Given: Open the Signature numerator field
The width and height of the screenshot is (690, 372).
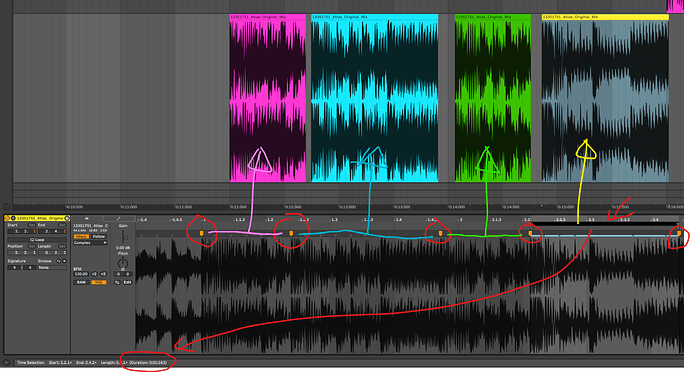Looking at the screenshot, I should [x=14, y=267].
